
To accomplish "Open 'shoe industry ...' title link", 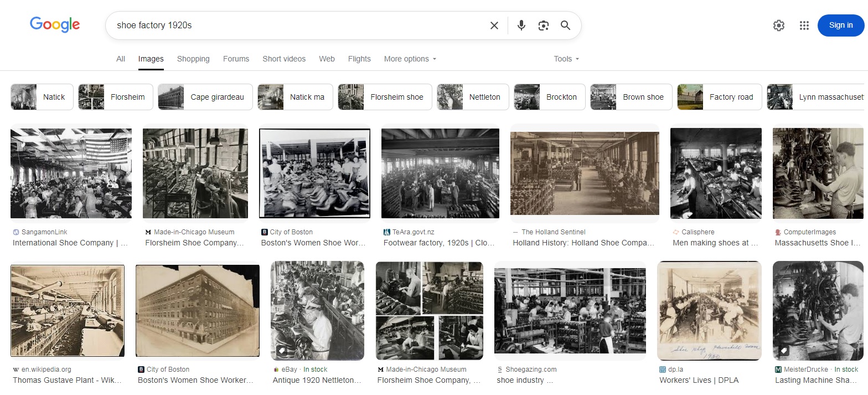I will 525,380.
